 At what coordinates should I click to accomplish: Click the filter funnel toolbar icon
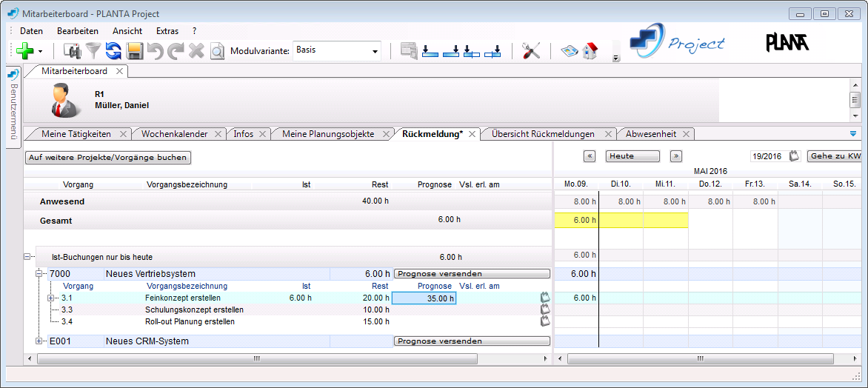click(x=93, y=50)
